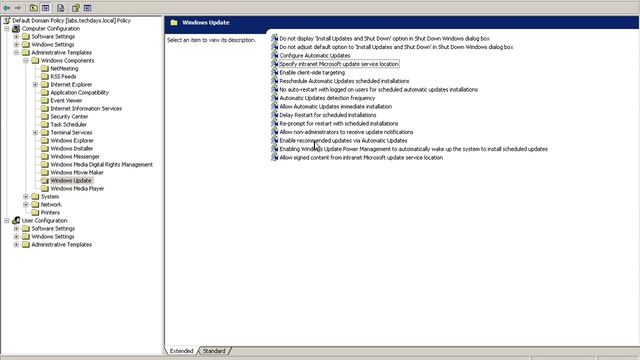Image resolution: width=640 pixels, height=360 pixels.
Task: Select Windows Media Digital Rights Management folder
Action: [x=102, y=164]
